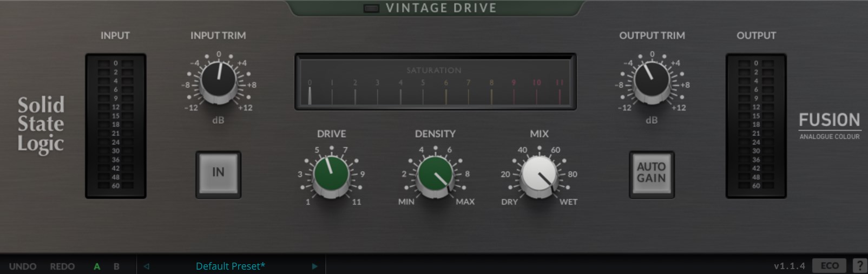
Task: Click the green Density knob
Action: click(x=435, y=174)
